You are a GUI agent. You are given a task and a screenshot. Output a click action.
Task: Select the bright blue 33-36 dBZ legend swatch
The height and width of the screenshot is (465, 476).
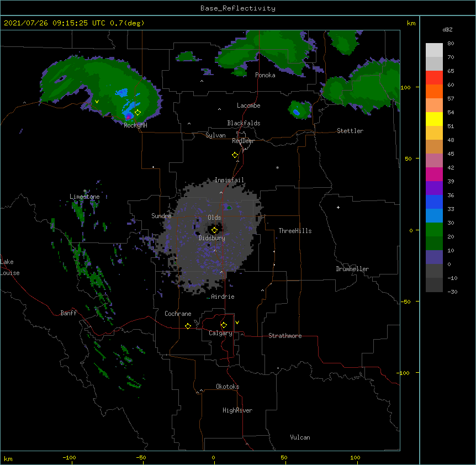(x=434, y=202)
